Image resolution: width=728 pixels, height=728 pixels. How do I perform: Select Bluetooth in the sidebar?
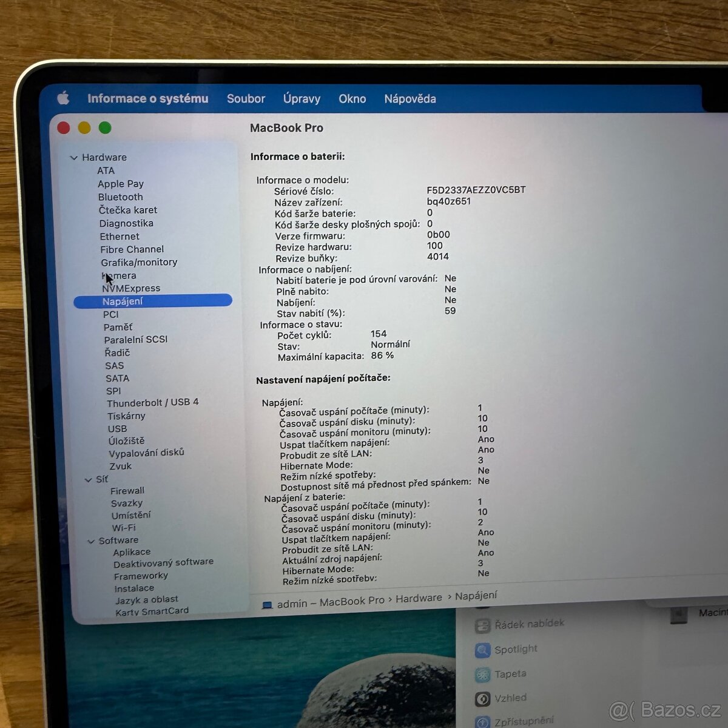click(120, 197)
